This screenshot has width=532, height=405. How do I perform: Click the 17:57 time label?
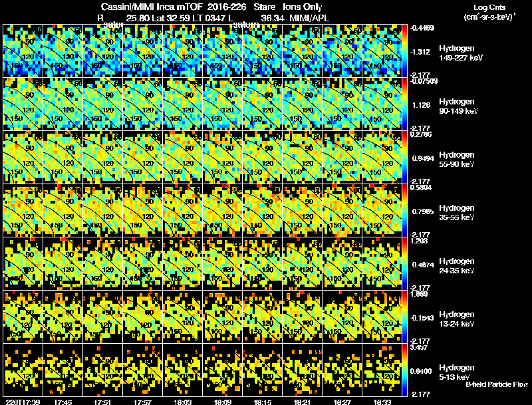142,402
